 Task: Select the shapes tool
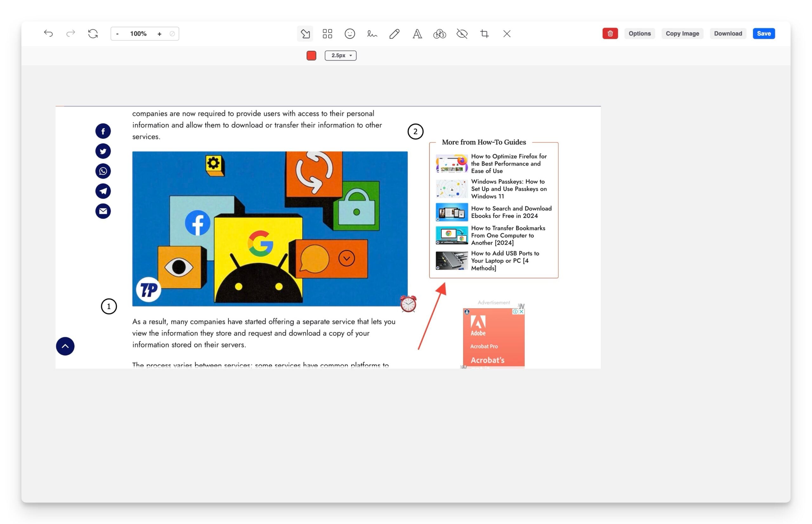327,34
